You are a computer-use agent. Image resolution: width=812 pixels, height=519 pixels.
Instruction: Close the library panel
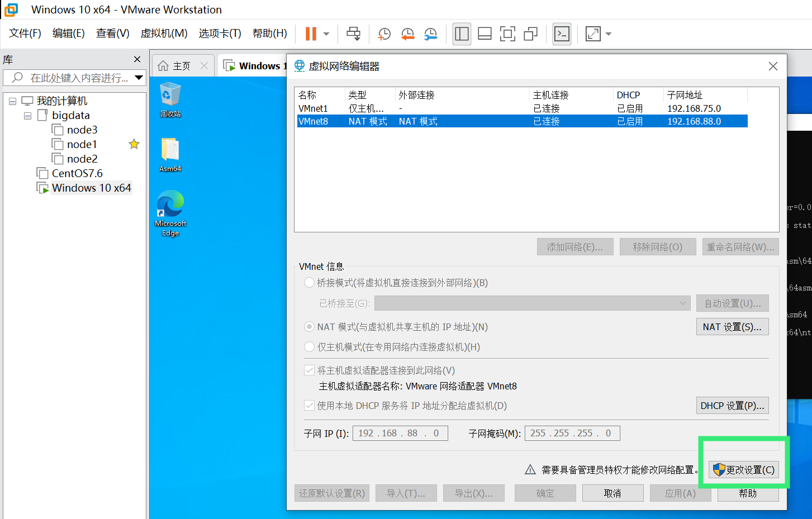[x=137, y=59]
